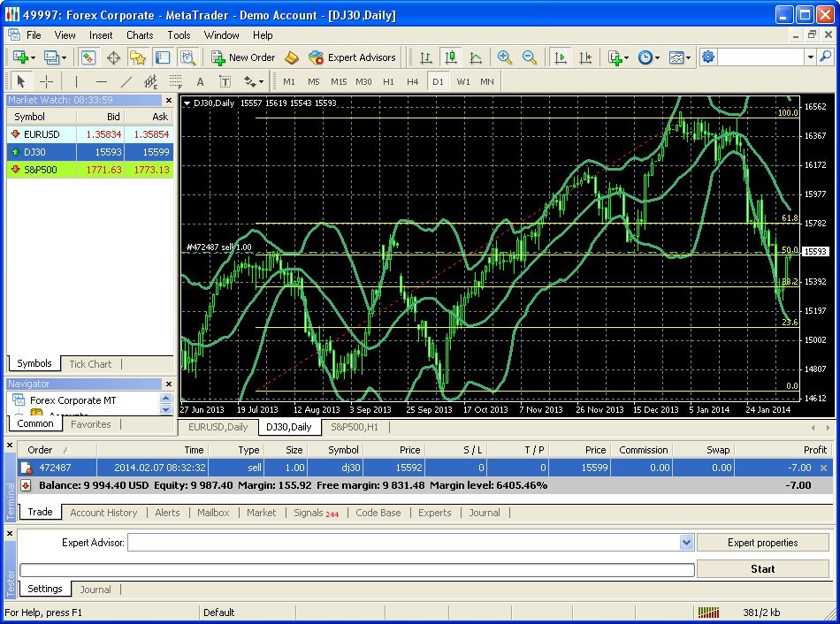840x624 pixels.
Task: Close order 472487 with the X
Action: [823, 468]
